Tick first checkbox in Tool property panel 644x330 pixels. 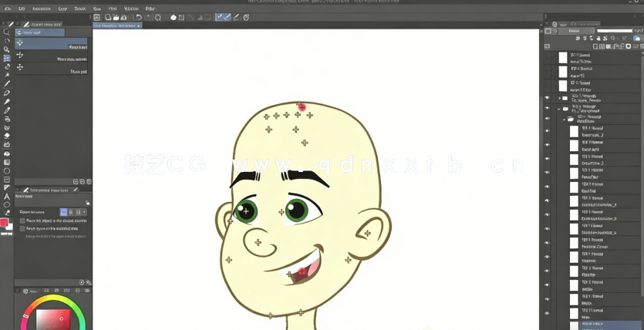coord(22,221)
